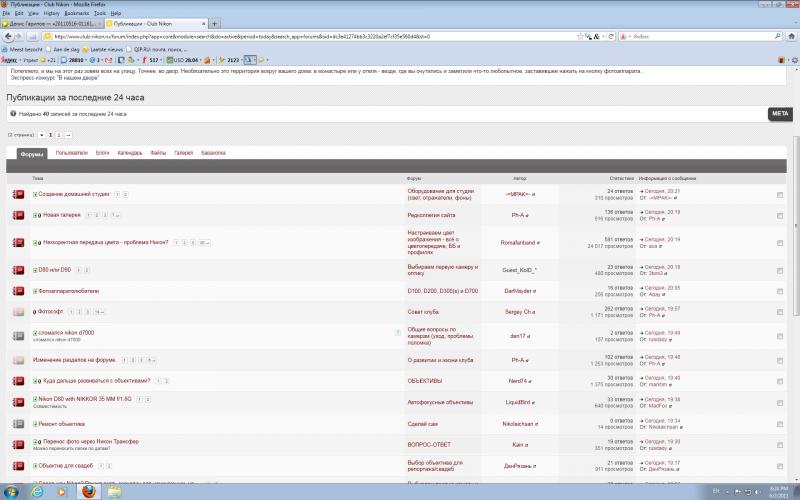This screenshot has width=800, height=500.
Task: Tick checkbox for D80 или D90 topic
Action: (x=780, y=270)
